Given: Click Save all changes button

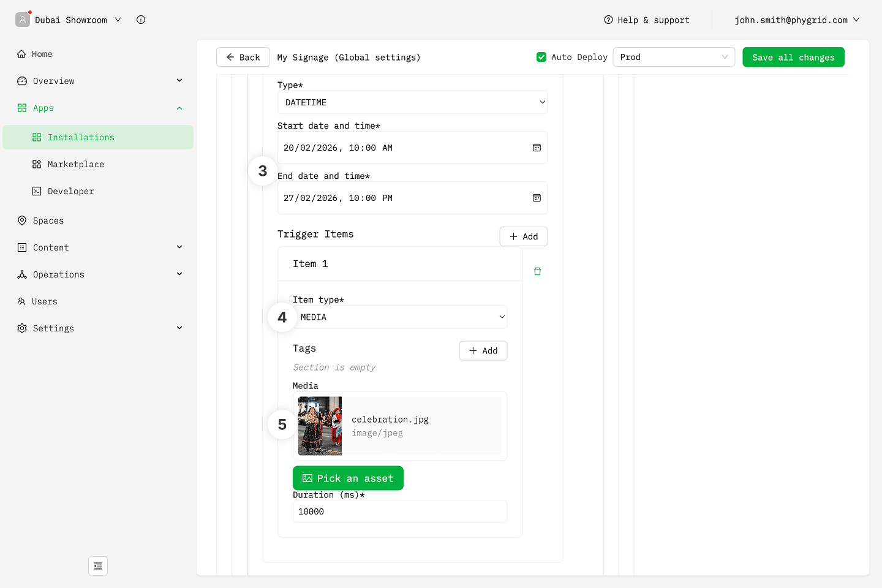Looking at the screenshot, I should [x=793, y=57].
